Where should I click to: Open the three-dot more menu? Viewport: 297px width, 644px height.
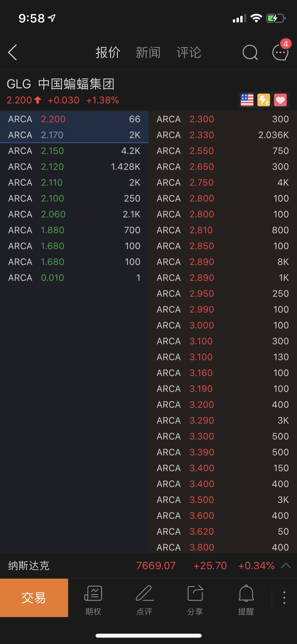tap(284, 597)
